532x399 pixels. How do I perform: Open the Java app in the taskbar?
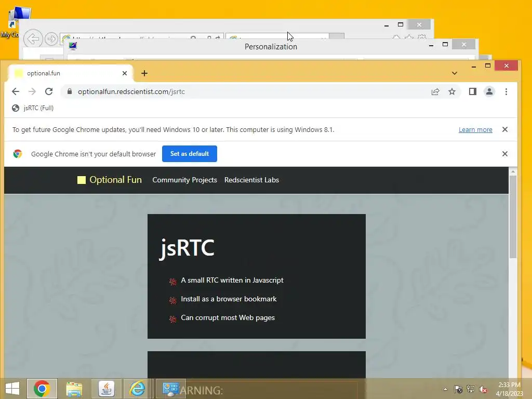(x=106, y=389)
